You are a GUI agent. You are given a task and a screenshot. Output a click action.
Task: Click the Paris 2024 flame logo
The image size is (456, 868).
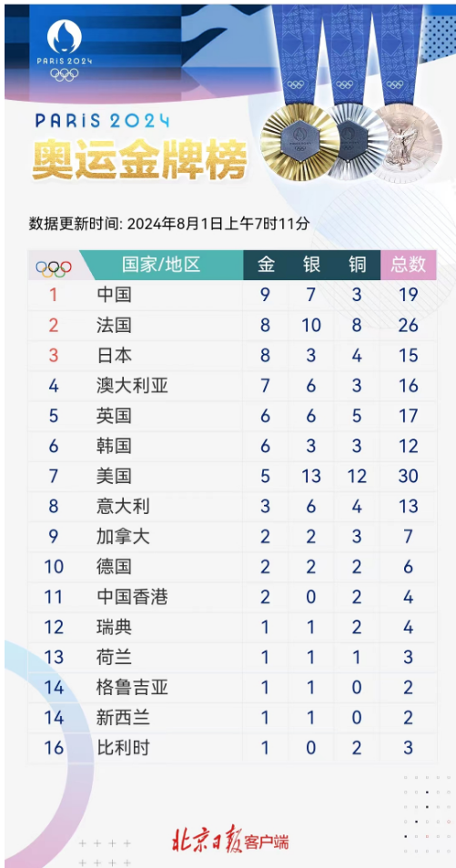(x=65, y=36)
